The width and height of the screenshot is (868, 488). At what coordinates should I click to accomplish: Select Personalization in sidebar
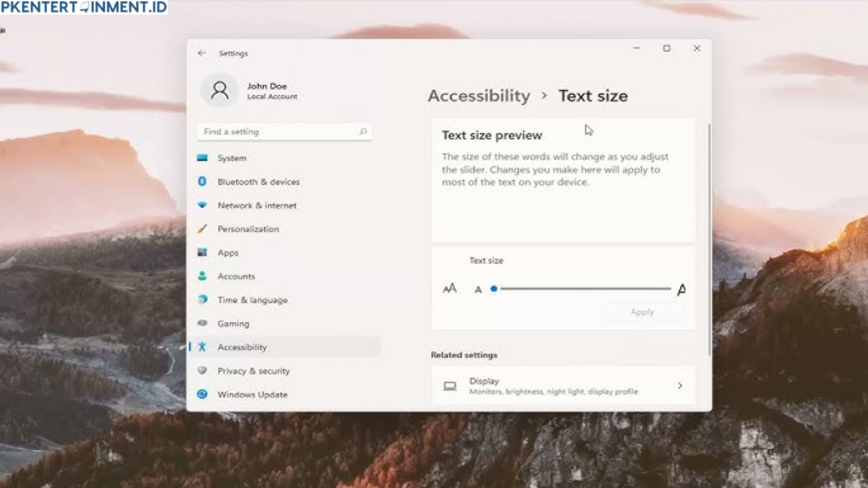coord(285,229)
